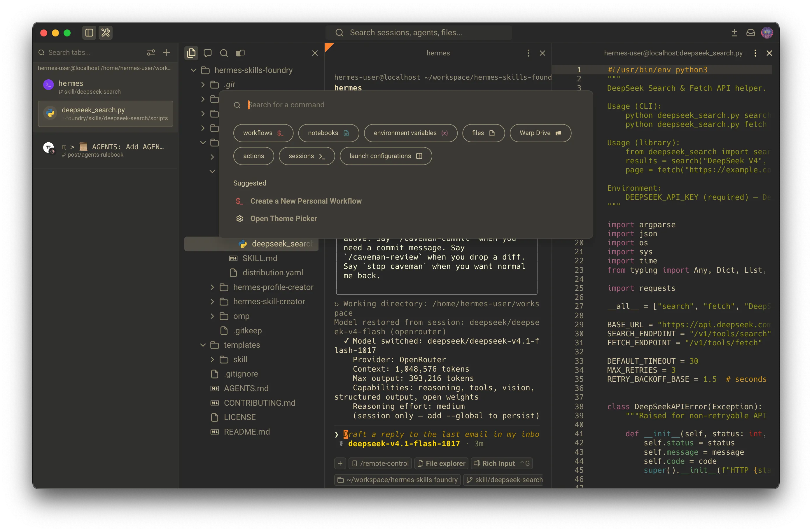Click the tab filter settings icon
Viewport: 812px width, 532px height.
[151, 52]
